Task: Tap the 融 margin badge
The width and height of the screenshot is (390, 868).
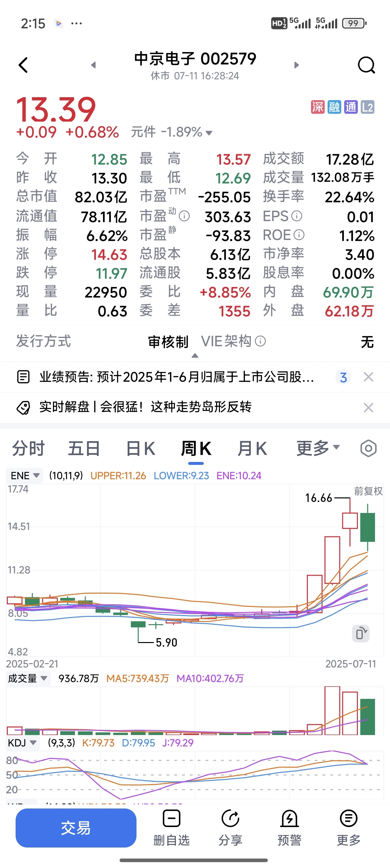Action: click(334, 107)
